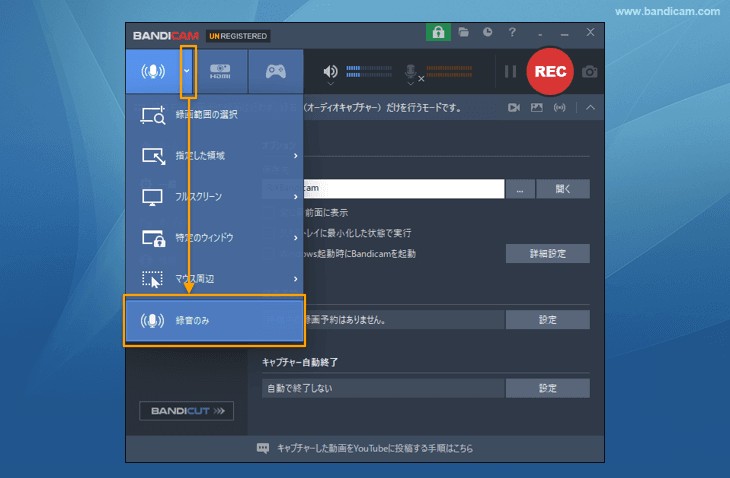Expand the microphone settings chevron
This screenshot has height=478, width=730.
click(x=410, y=84)
